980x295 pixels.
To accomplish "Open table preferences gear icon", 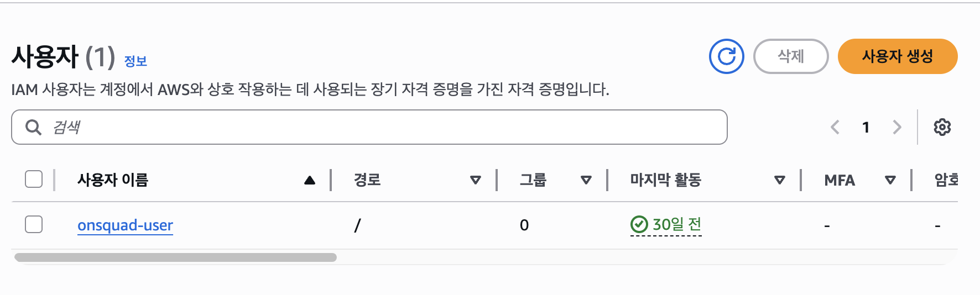I will (942, 127).
